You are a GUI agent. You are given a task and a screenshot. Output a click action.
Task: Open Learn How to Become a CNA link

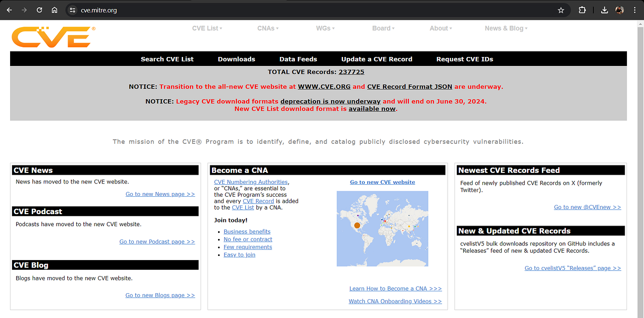tap(396, 289)
